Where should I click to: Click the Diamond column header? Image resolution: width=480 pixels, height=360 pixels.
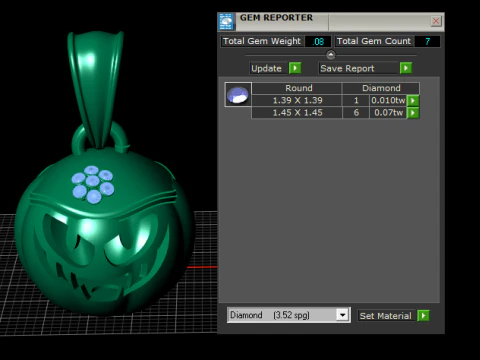tap(381, 88)
